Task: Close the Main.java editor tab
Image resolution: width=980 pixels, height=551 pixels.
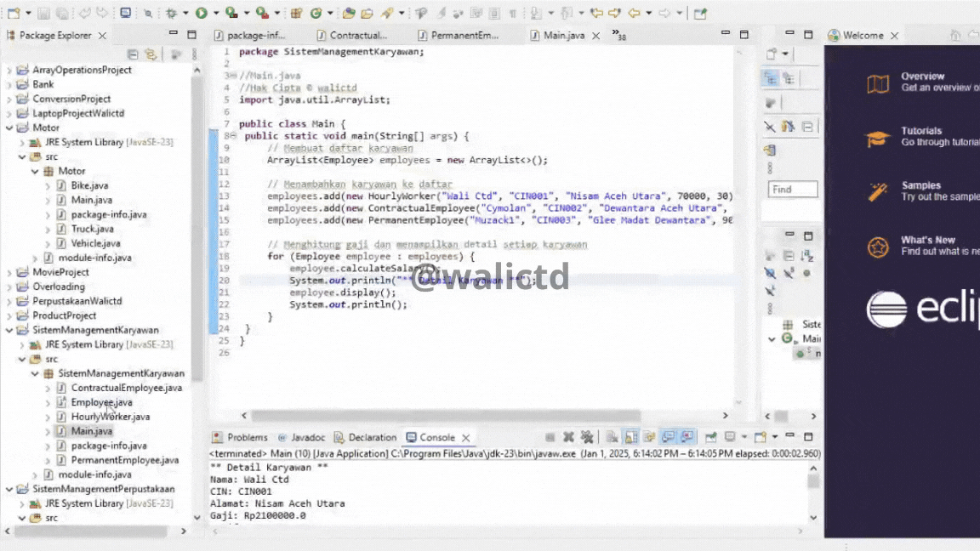Action: pyautogui.click(x=595, y=36)
